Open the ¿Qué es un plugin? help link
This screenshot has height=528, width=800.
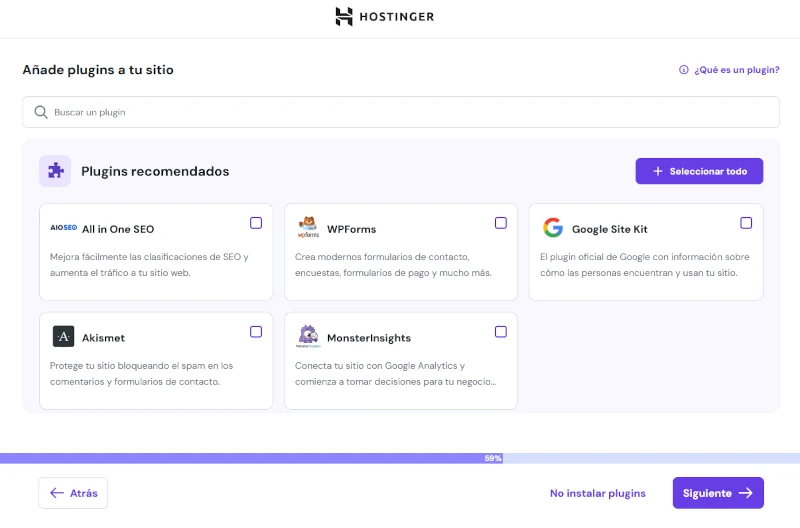[x=729, y=70]
